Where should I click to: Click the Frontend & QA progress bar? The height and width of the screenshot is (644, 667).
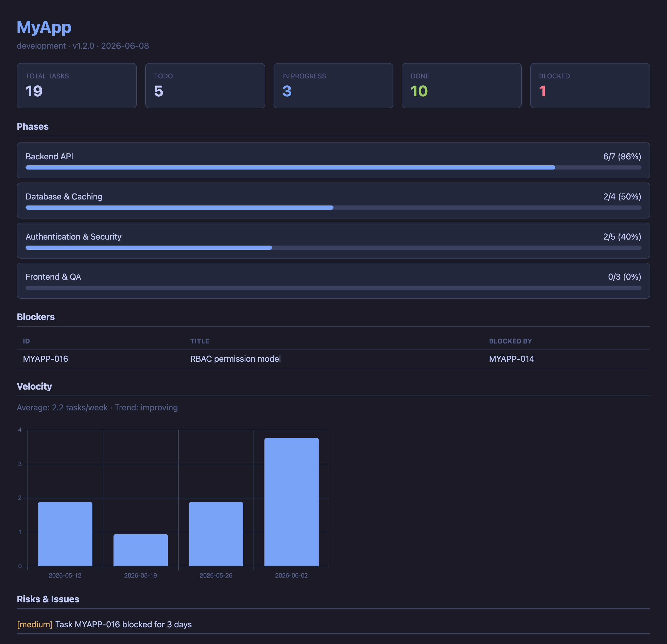[333, 288]
